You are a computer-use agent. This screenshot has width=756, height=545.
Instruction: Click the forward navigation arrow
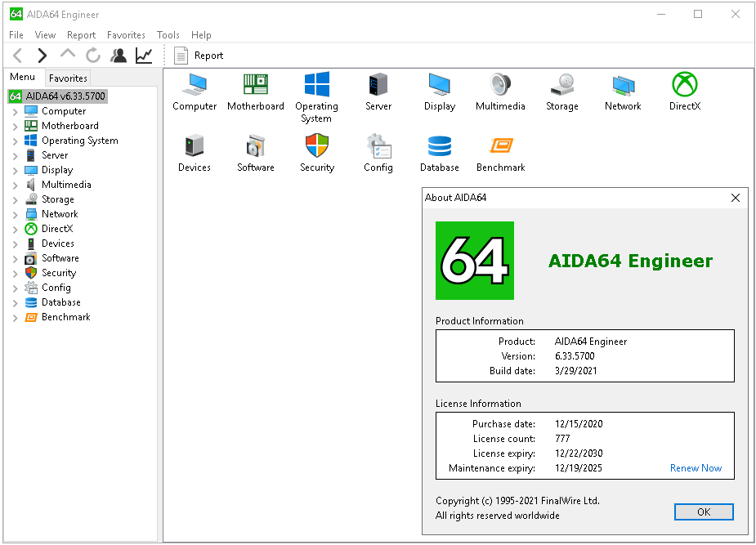point(42,56)
